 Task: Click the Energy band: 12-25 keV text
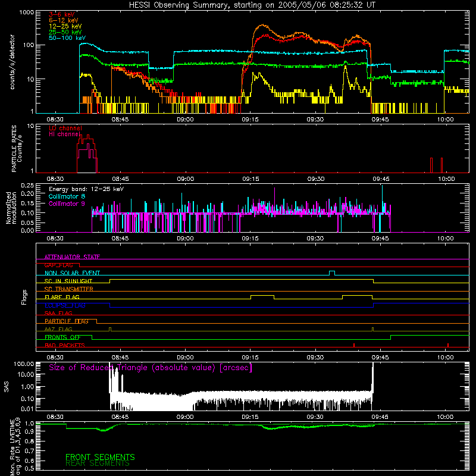click(86, 189)
